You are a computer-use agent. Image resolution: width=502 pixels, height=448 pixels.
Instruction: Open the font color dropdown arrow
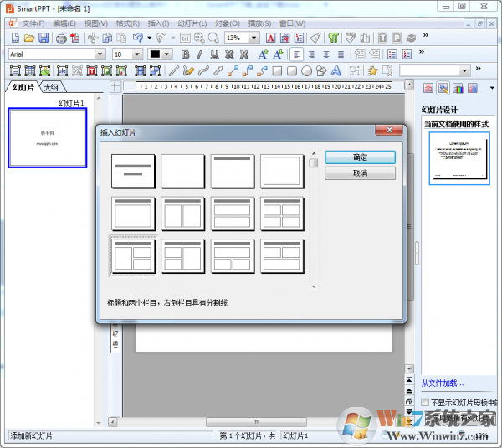click(x=166, y=54)
